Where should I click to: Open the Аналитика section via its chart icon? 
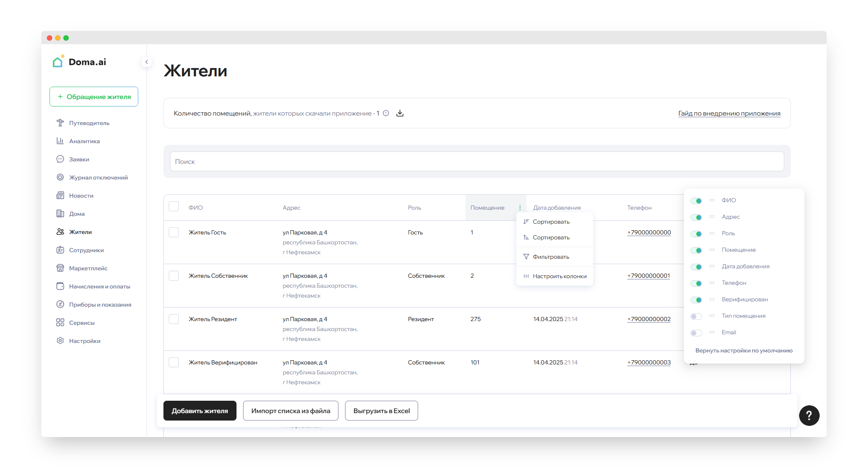tap(60, 141)
